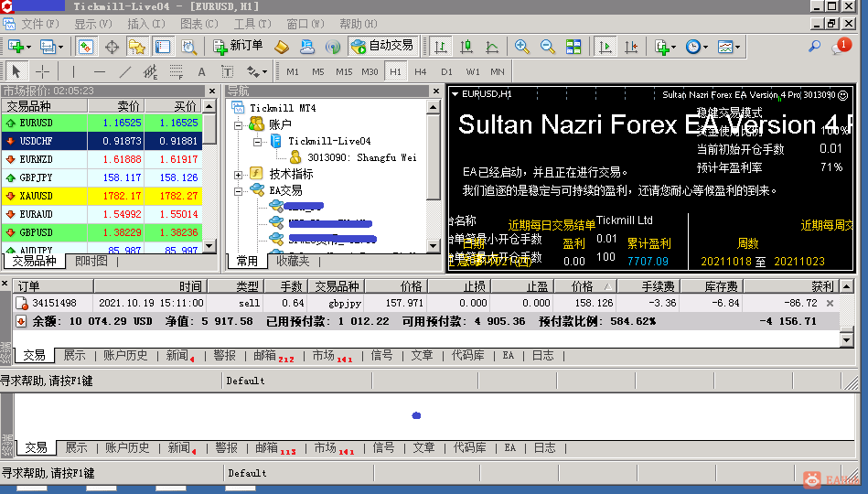Collapse the Tickmill-Live04 tree node
Image resolution: width=868 pixels, height=494 pixels.
coord(257,142)
